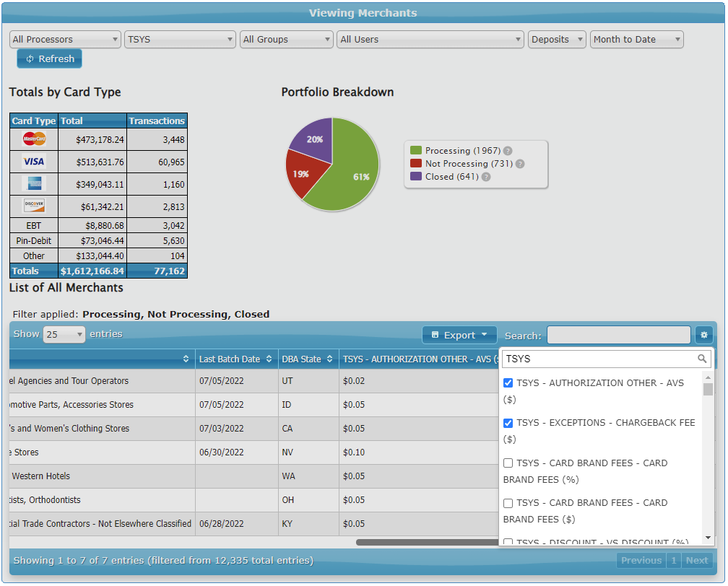Screen dimensions: 728x586
Task: Open the TSYS processor dropdown
Action: pos(180,40)
